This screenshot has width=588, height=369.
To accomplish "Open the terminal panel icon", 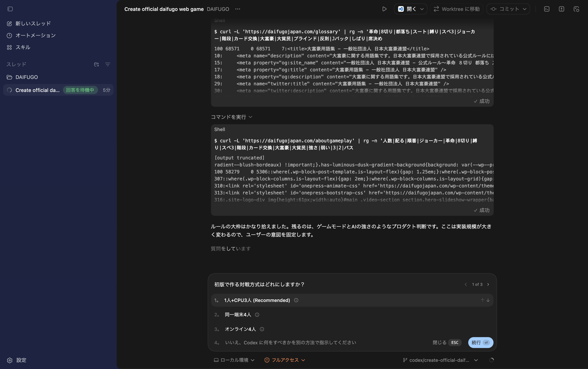I will point(547,9).
